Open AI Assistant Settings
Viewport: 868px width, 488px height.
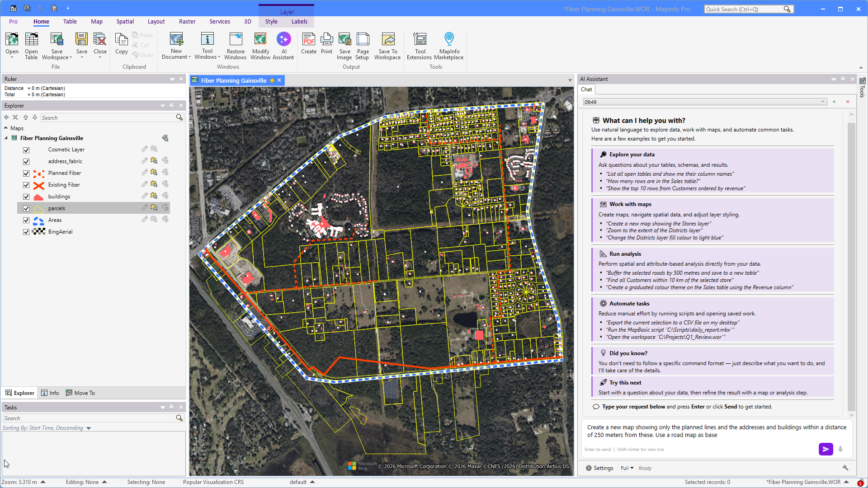click(599, 468)
